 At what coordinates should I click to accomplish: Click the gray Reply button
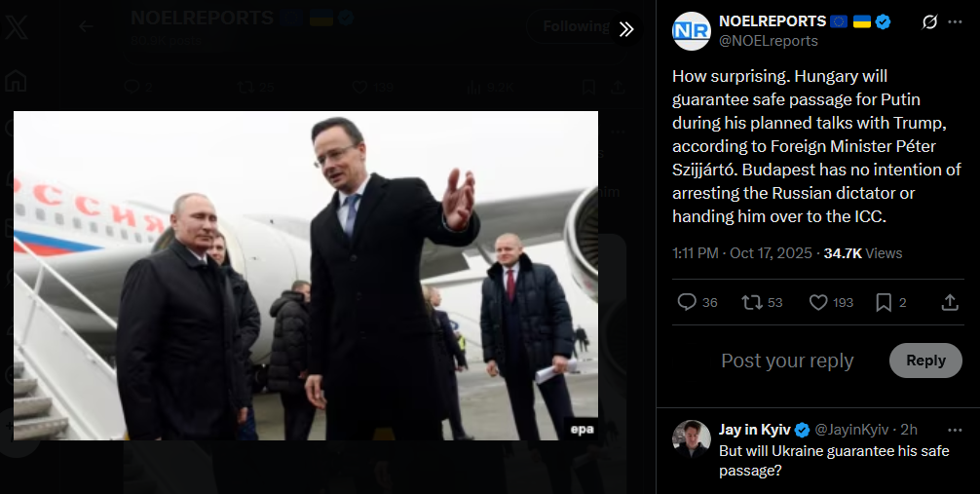pos(925,361)
